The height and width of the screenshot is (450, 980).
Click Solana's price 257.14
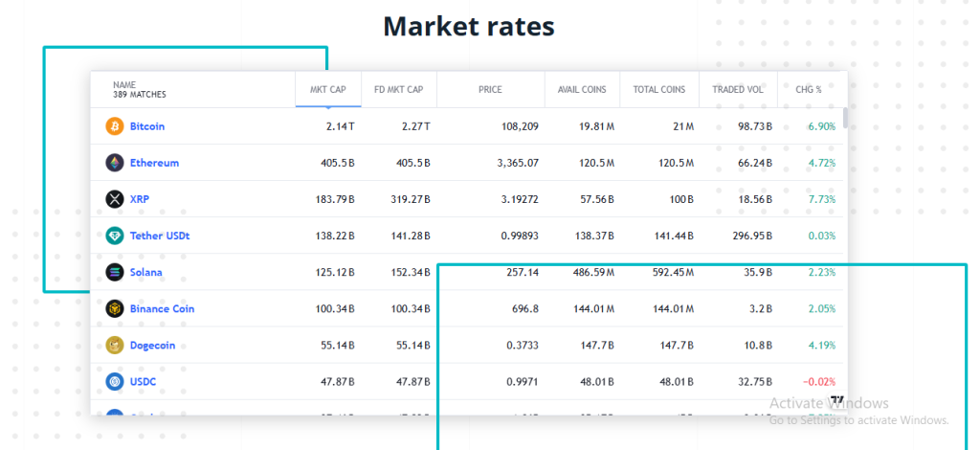(523, 272)
